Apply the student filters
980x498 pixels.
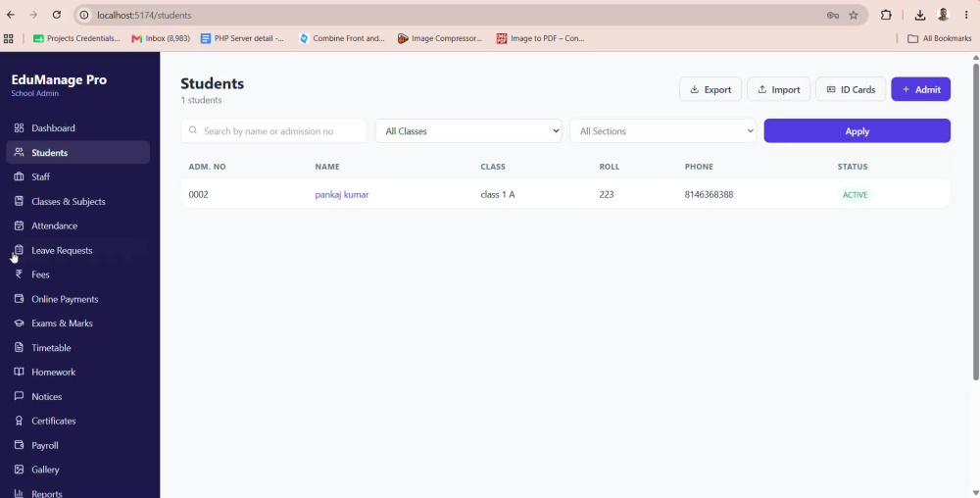coord(857,131)
